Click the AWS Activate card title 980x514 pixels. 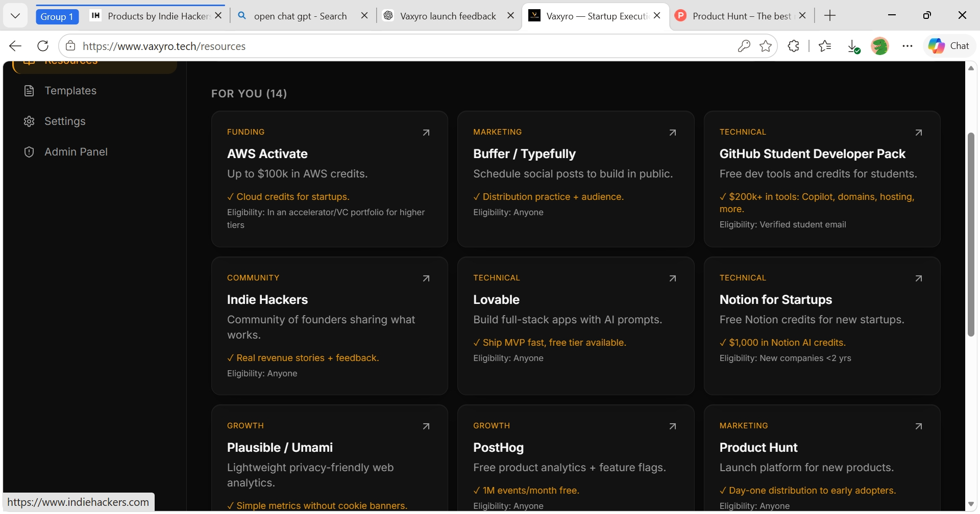[x=267, y=153]
